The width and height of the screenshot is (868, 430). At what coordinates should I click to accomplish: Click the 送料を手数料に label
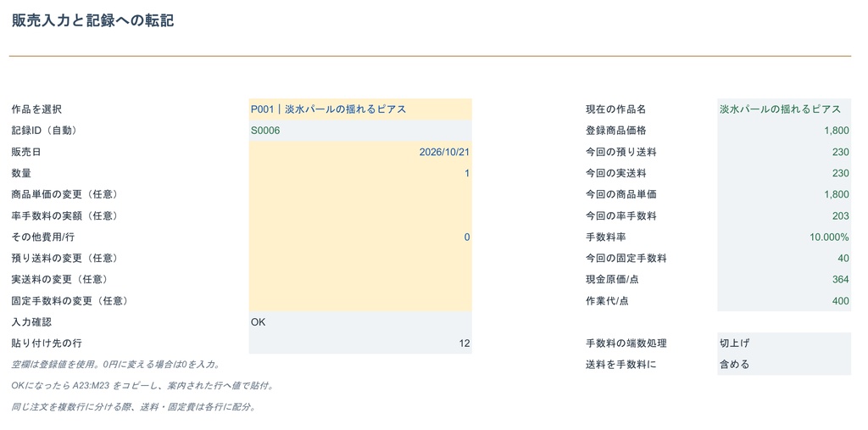coord(621,365)
